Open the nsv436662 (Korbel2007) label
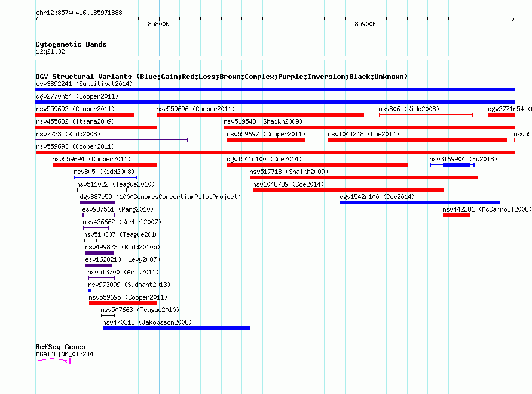Viewport: 532px width, 394px height. pos(122,222)
